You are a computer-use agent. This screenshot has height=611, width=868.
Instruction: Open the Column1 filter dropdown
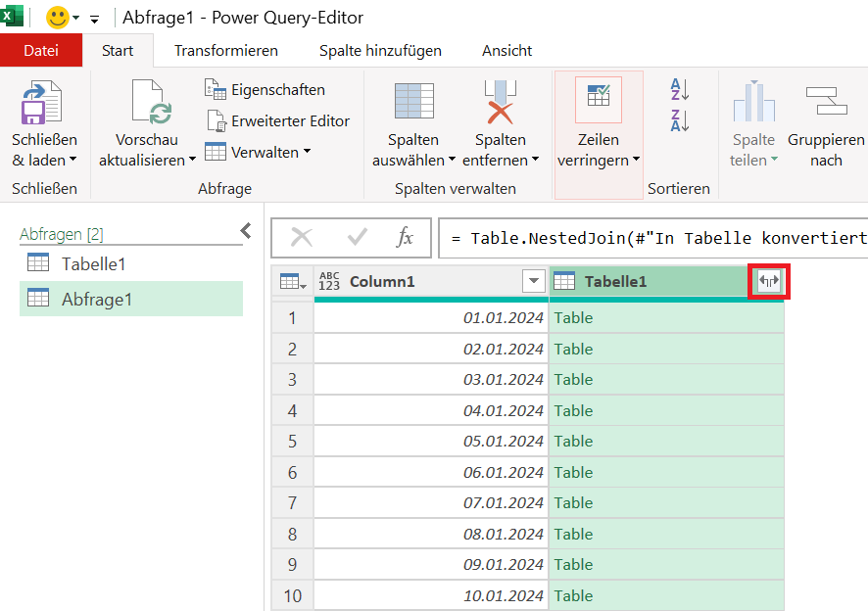[534, 281]
